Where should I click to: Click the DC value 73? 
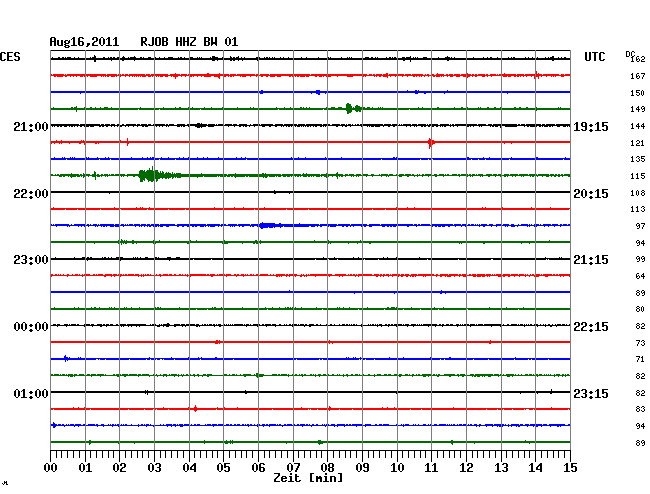click(x=640, y=343)
